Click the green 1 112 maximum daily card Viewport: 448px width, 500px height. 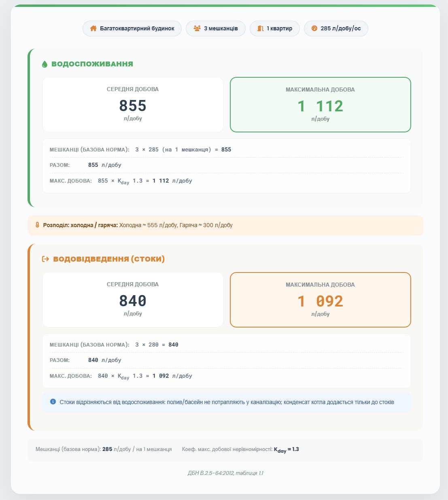321,105
